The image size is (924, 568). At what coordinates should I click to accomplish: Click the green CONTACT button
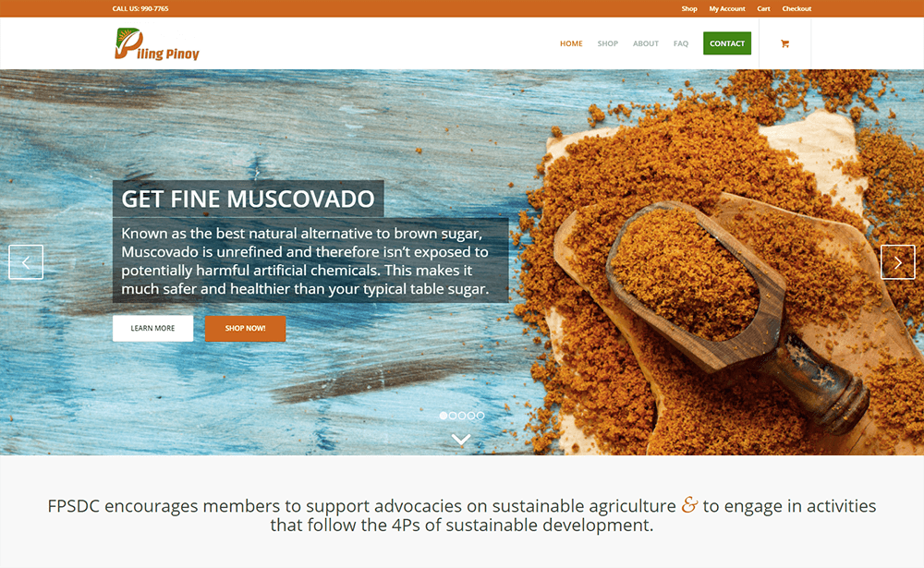pyautogui.click(x=727, y=43)
